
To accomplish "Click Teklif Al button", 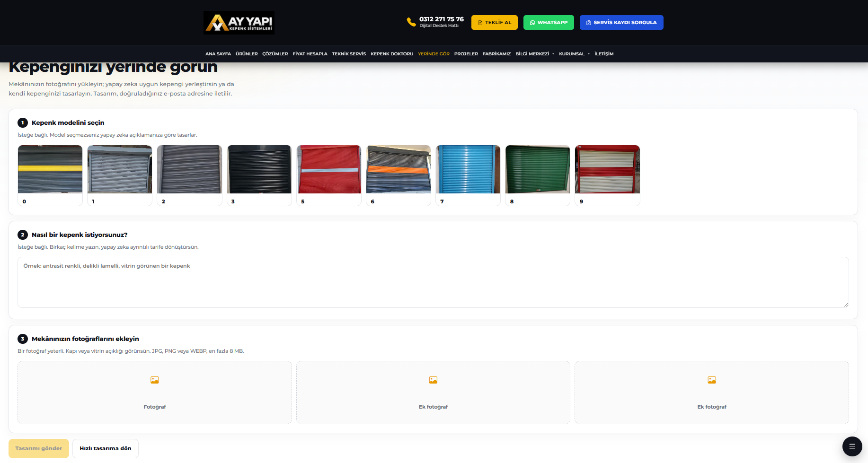I will point(495,23).
